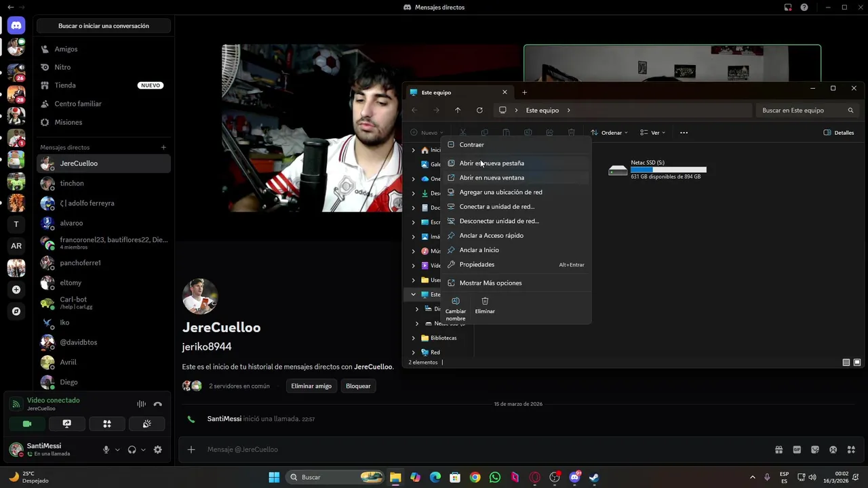The image size is (868, 488).
Task: Disconnect from the Discord call
Action: 158,404
